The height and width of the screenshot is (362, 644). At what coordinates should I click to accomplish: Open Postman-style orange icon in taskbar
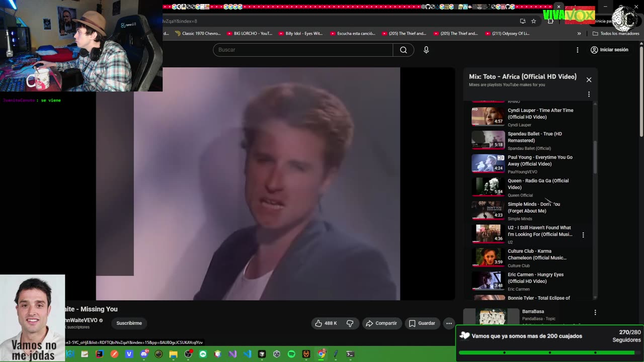coord(114,354)
